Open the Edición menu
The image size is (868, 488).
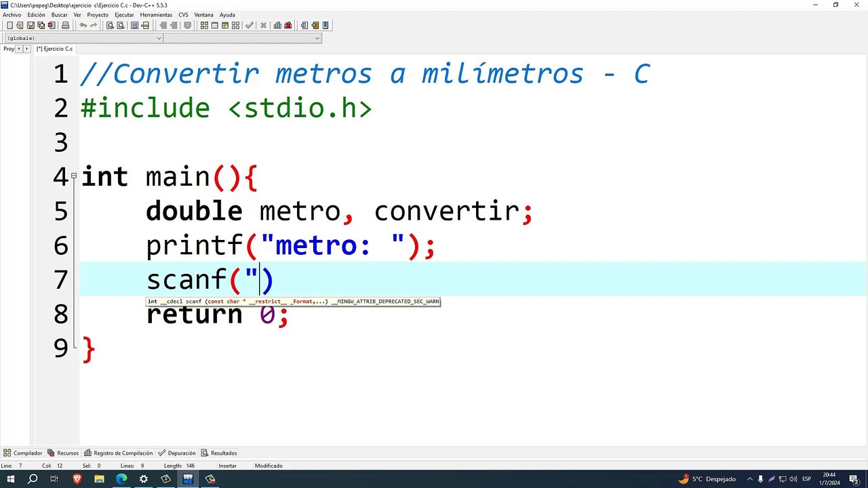36,15
